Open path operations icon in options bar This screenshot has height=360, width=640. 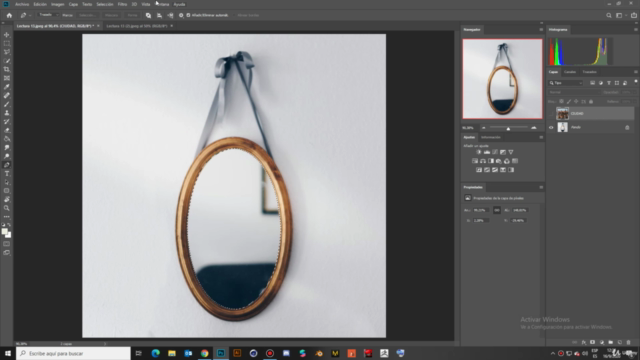[x=148, y=15]
